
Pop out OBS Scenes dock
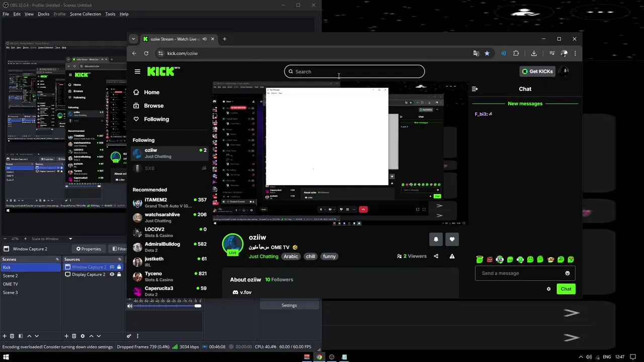(57, 259)
